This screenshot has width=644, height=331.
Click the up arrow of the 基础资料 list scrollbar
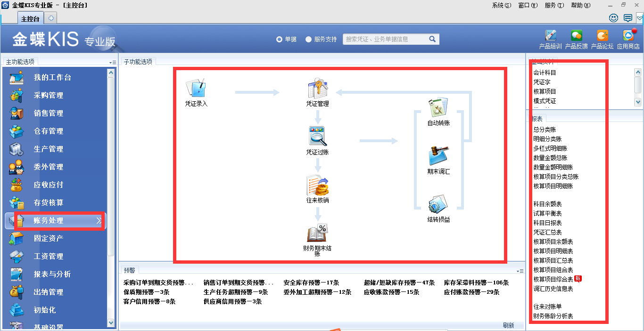point(638,72)
